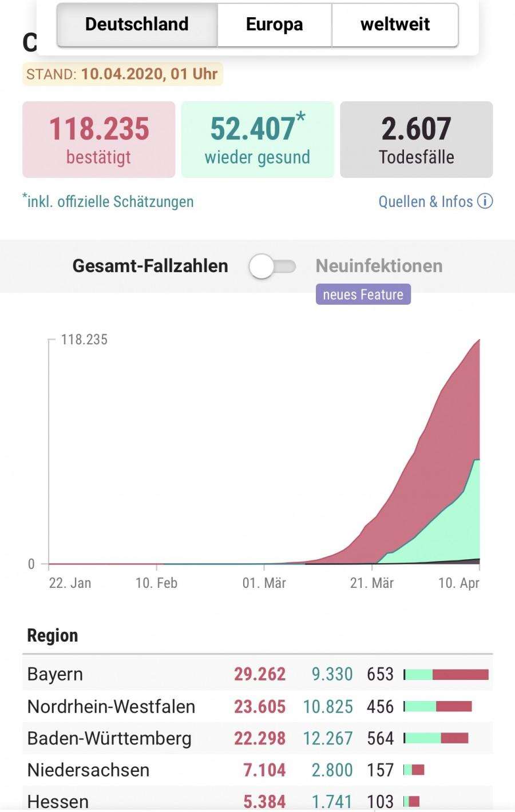The width and height of the screenshot is (515, 812).
Task: Click the neues Feature badge
Action: pyautogui.click(x=363, y=294)
